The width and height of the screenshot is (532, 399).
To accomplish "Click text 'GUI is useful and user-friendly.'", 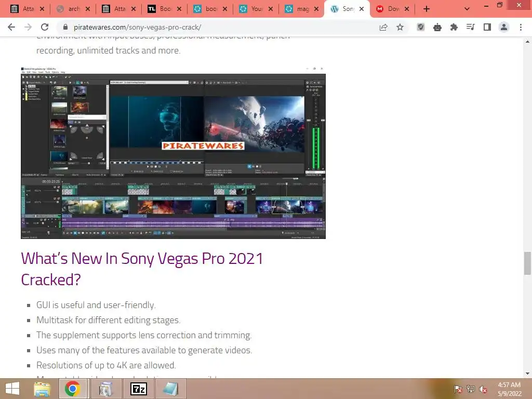I will pos(96,305).
